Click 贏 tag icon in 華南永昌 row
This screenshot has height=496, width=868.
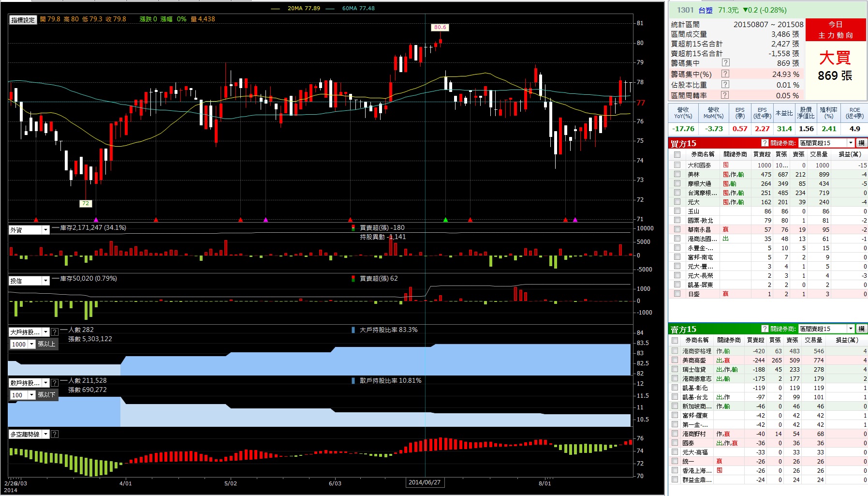[x=726, y=229]
